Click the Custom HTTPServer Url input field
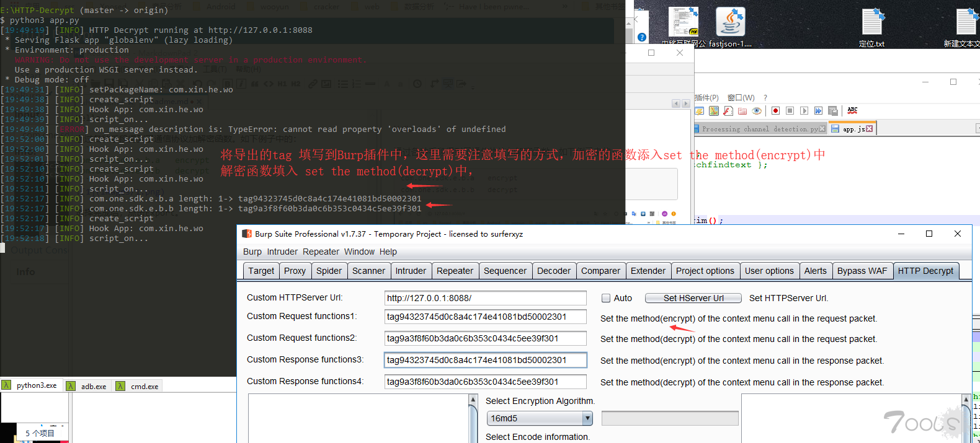The height and width of the screenshot is (443, 980). point(485,298)
